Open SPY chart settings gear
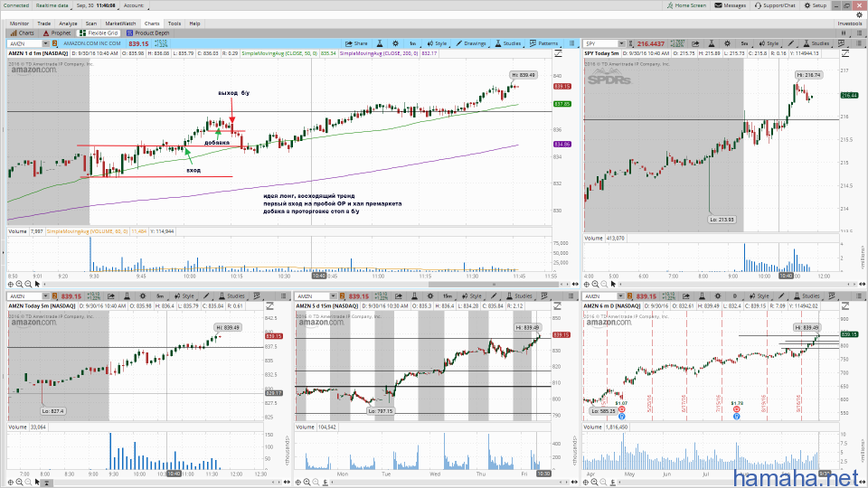The width and height of the screenshot is (868, 488). 727,43
